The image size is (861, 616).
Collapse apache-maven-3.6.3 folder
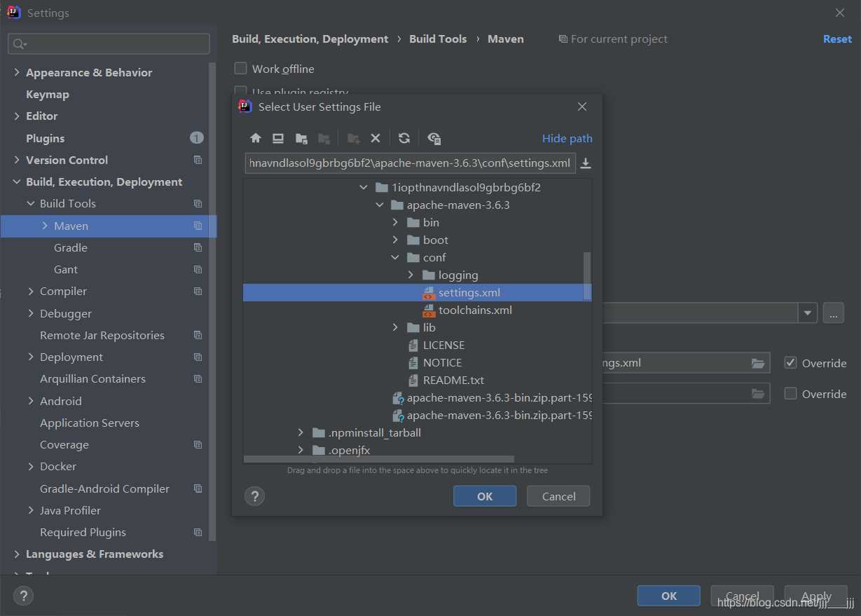pos(380,205)
